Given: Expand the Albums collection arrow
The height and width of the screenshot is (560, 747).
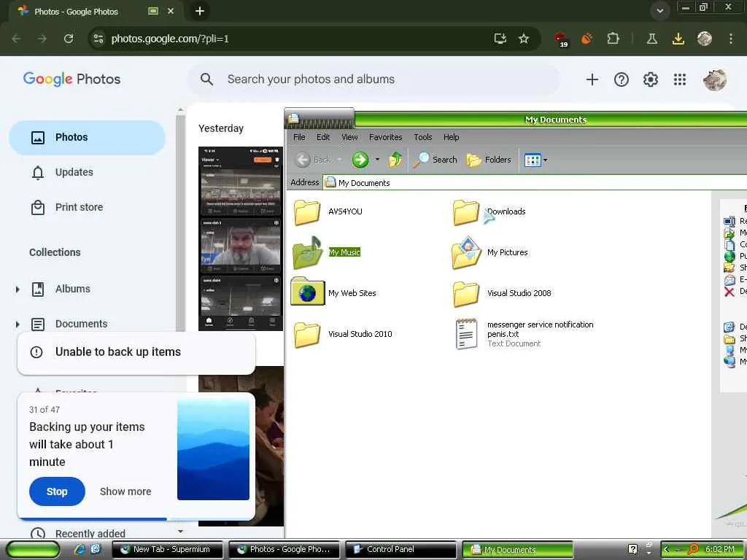Looking at the screenshot, I should point(18,289).
